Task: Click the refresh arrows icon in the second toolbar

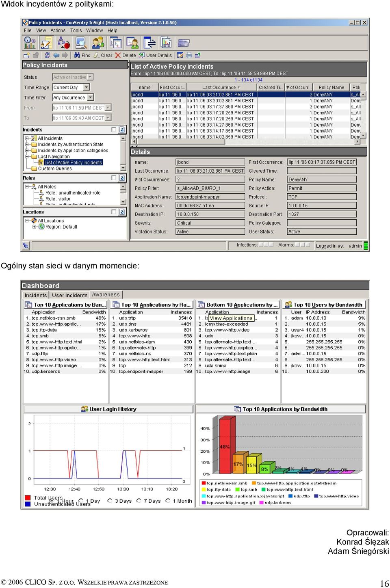Action: (x=47, y=55)
